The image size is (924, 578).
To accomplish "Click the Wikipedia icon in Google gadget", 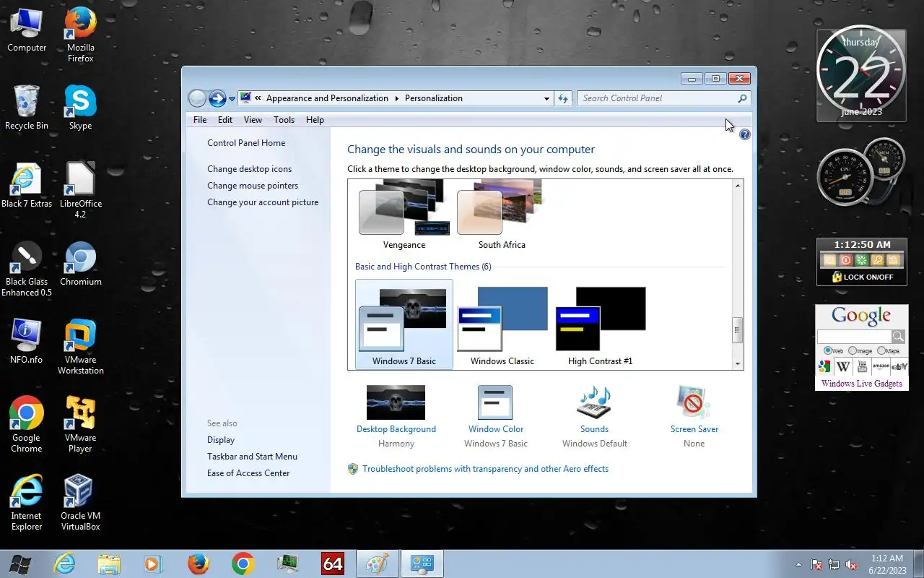I will [x=843, y=366].
